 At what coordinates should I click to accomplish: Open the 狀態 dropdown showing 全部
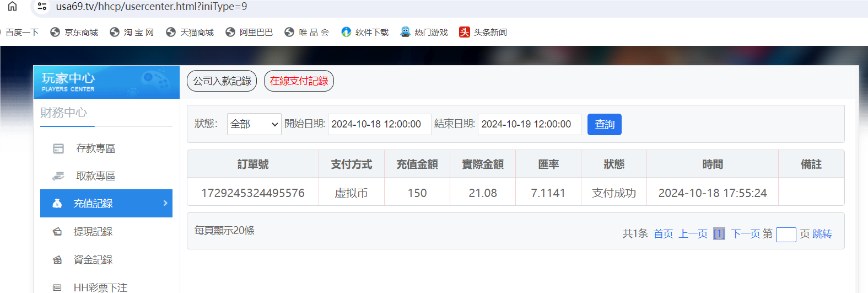point(254,124)
